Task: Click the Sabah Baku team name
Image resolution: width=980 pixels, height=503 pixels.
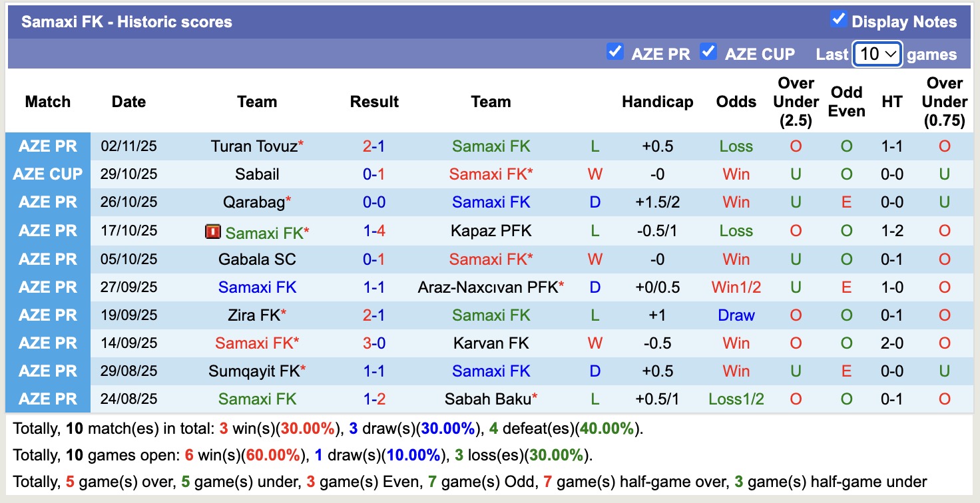Action: tap(488, 399)
